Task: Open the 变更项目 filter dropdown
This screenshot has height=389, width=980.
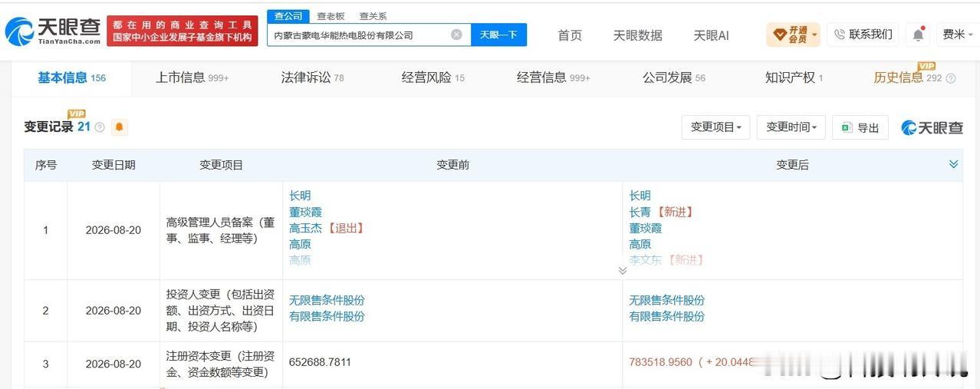Action: [x=715, y=127]
